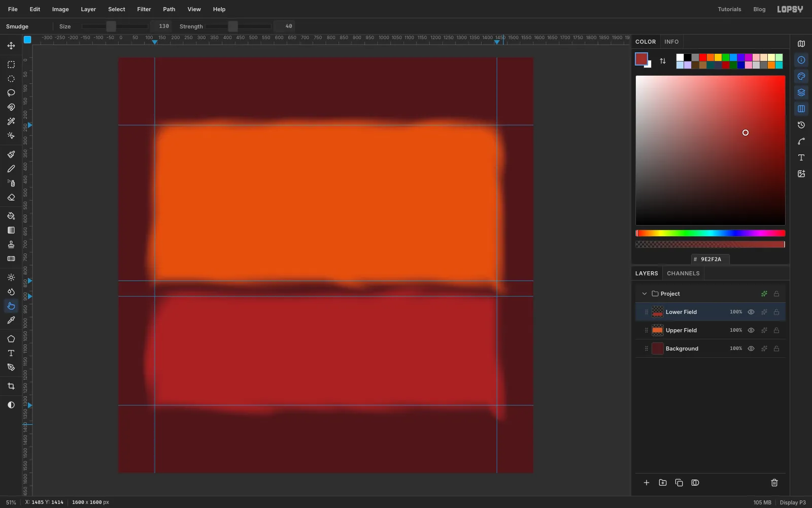Switch to the Channels tab
The image size is (812, 508).
tap(683, 273)
